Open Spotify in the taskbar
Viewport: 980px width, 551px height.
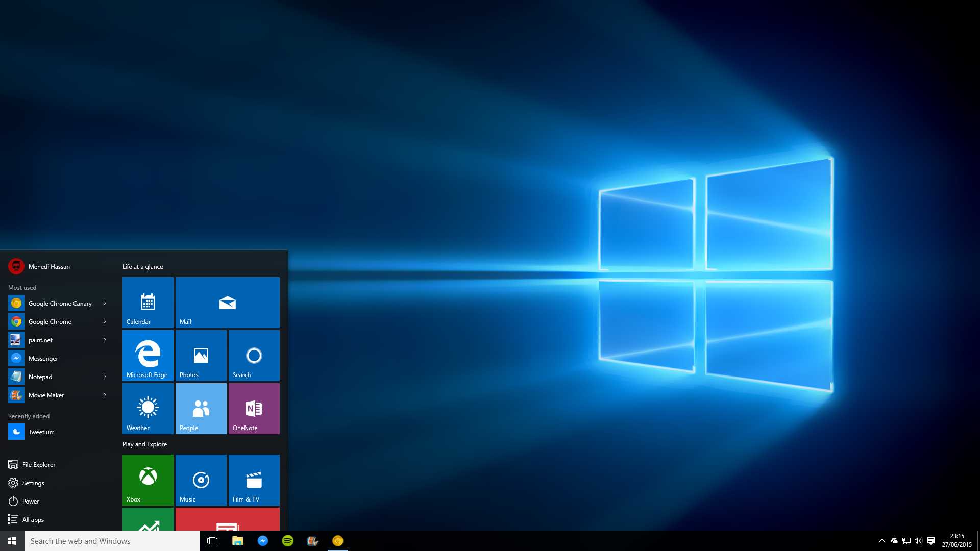pyautogui.click(x=287, y=540)
